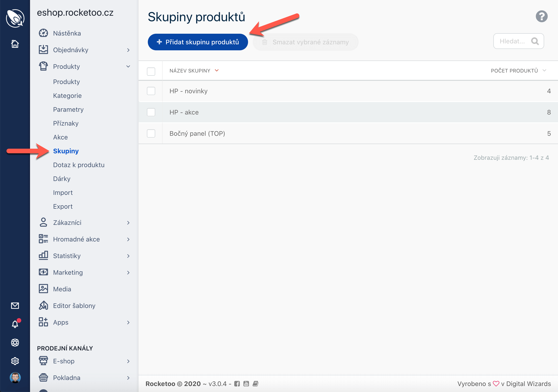The width and height of the screenshot is (558, 392).
Task: Sort by Počet produktů column
Action: click(515, 71)
